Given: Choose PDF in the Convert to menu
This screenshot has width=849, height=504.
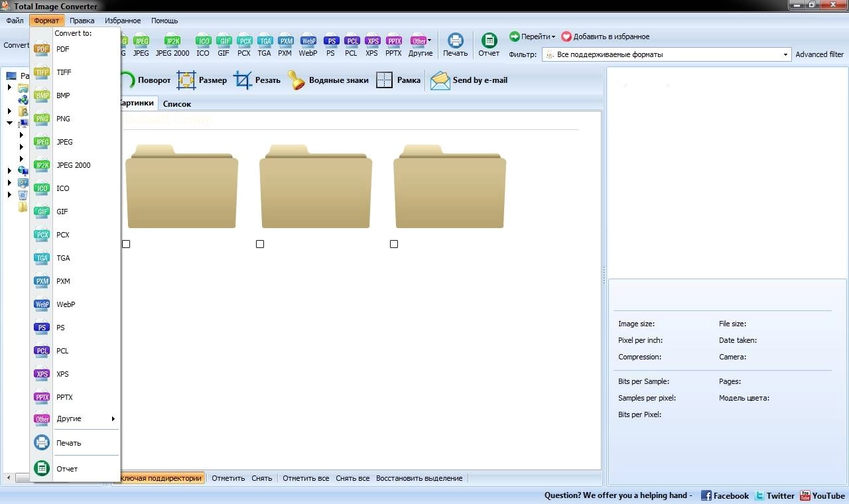Looking at the screenshot, I should (75, 49).
